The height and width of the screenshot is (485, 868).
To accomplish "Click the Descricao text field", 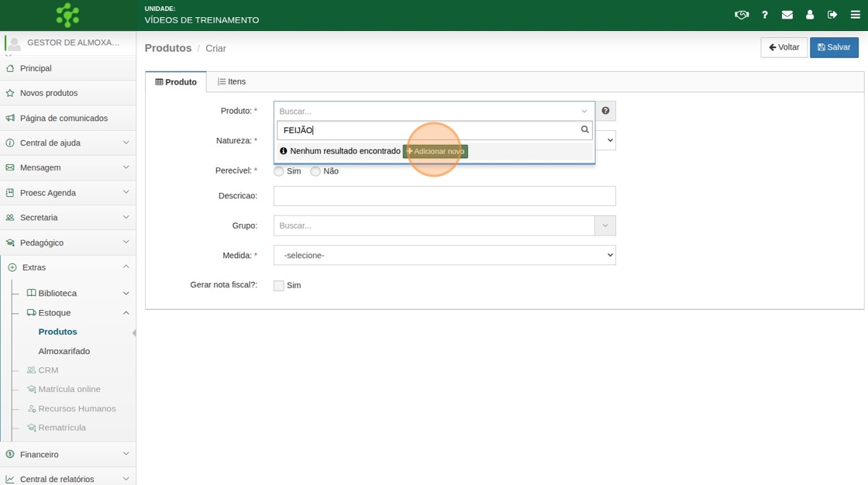I will 444,196.
